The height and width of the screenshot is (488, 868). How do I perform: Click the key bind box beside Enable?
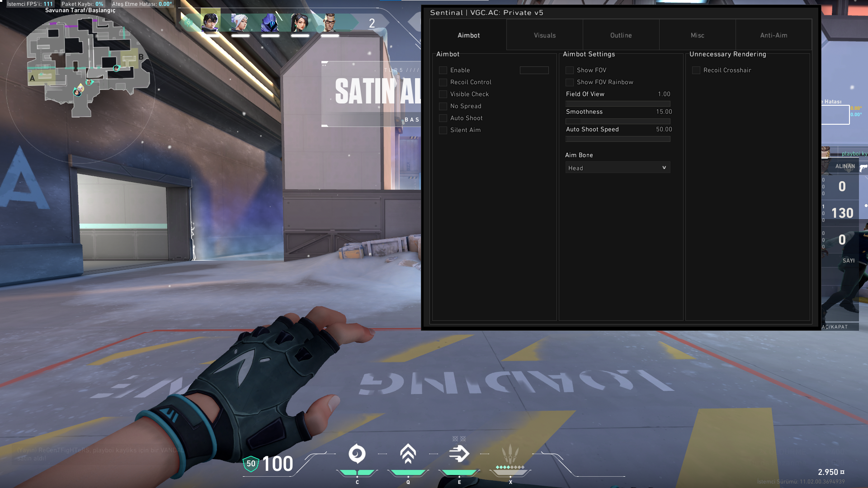point(534,70)
